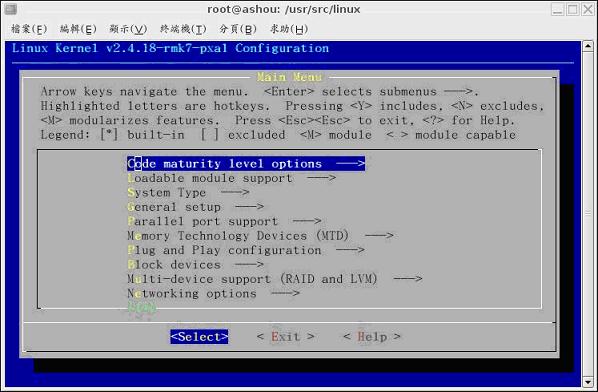
Task: Click the terminal scrollbar down arrow
Action: 588,382
